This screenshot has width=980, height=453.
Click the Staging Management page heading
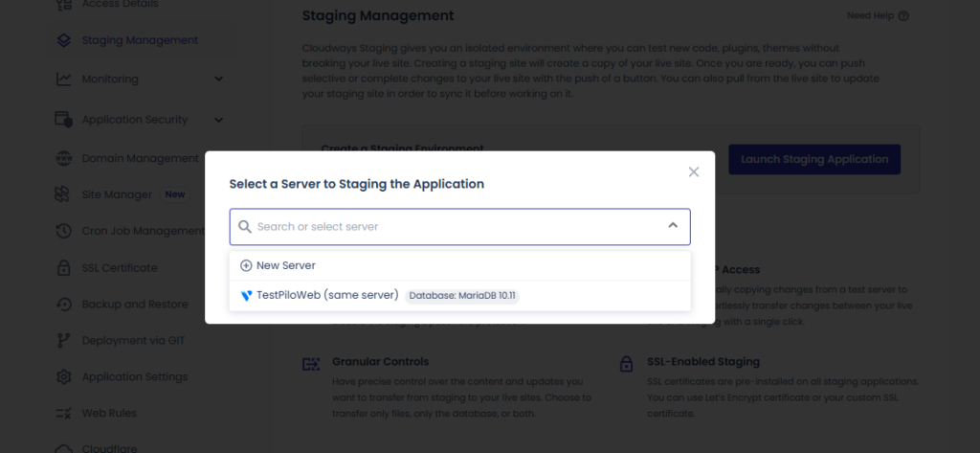[378, 15]
